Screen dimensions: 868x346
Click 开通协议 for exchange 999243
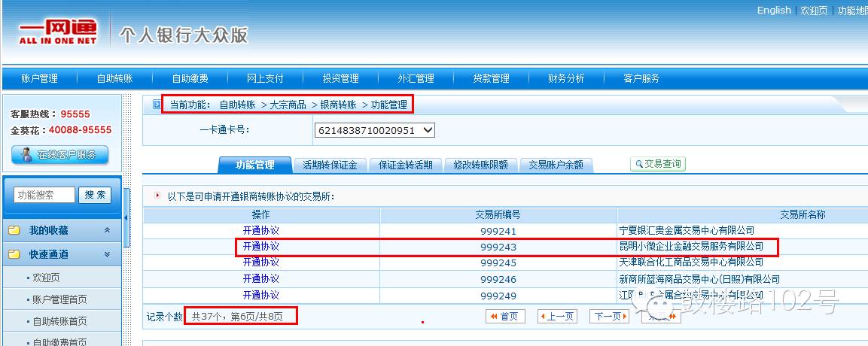coord(260,247)
